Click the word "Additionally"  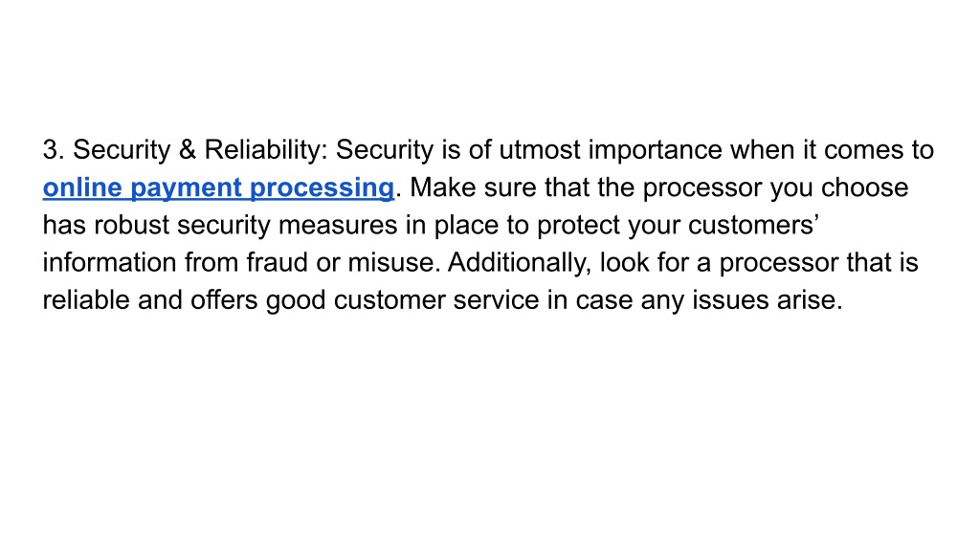tap(518, 263)
